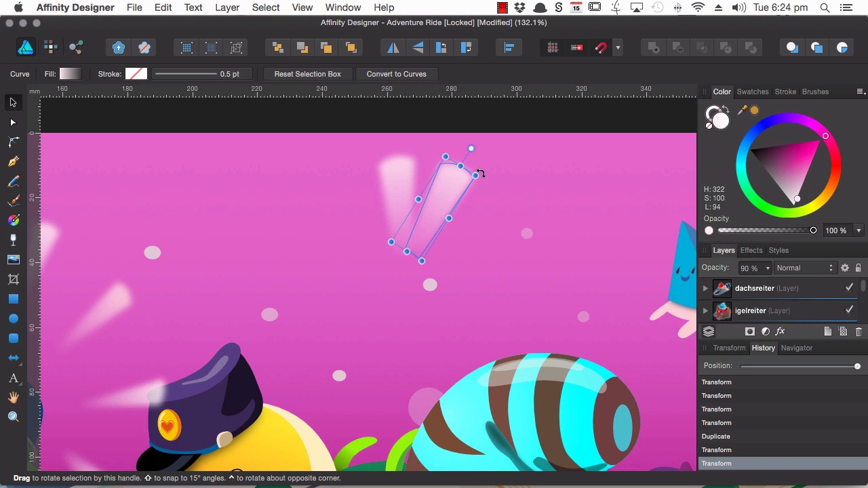Switch to Export Persona

coord(76,47)
